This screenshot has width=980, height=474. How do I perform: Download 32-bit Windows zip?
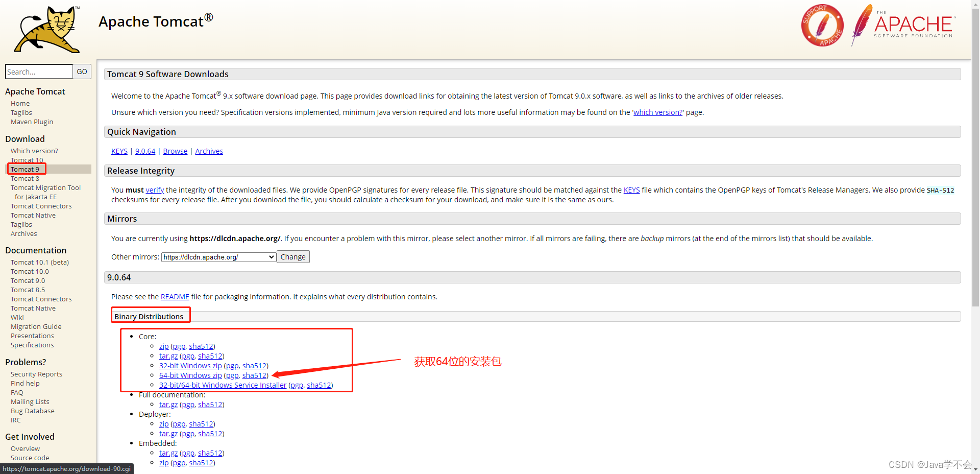(190, 366)
